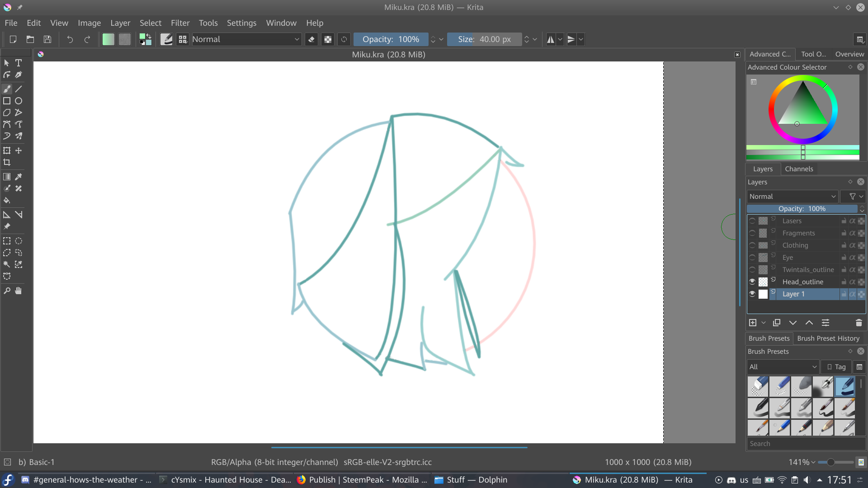Toggle eraser mode in top toolbar

pyautogui.click(x=311, y=39)
